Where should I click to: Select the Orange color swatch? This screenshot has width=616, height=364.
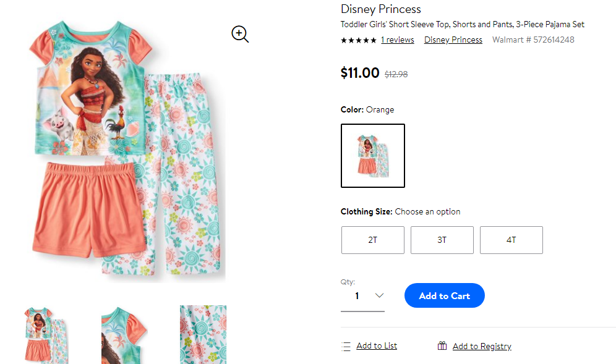click(x=373, y=156)
